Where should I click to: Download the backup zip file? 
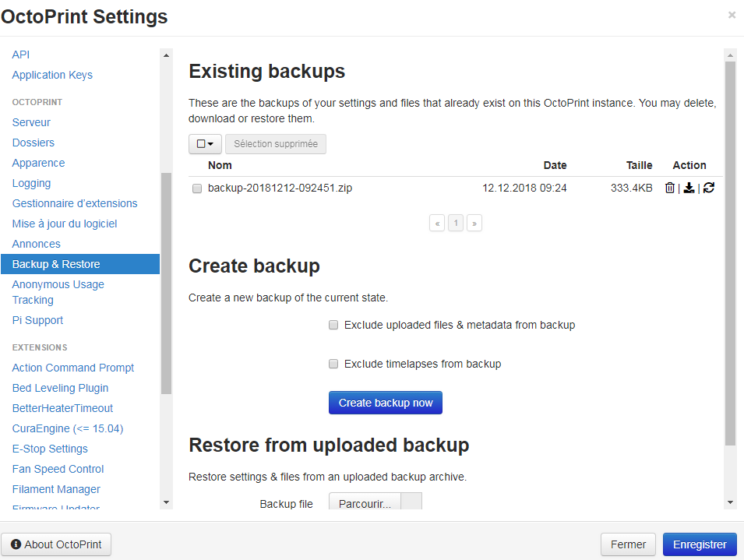(689, 188)
